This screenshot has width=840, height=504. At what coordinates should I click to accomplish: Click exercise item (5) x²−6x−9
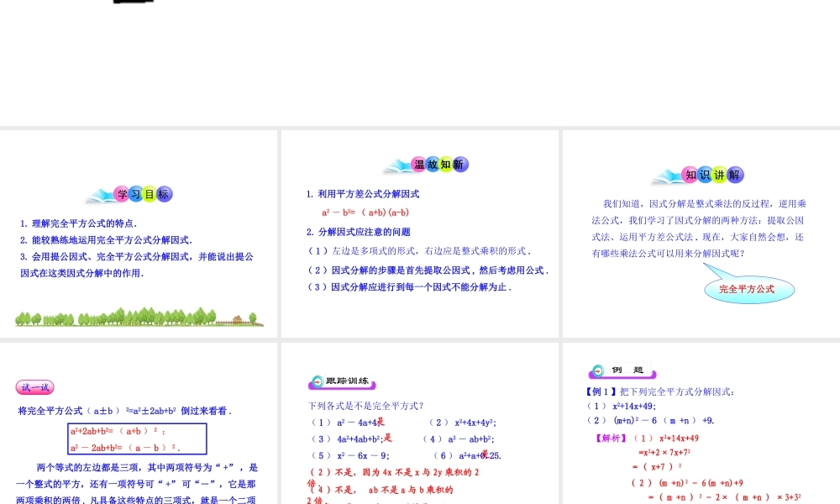click(349, 455)
